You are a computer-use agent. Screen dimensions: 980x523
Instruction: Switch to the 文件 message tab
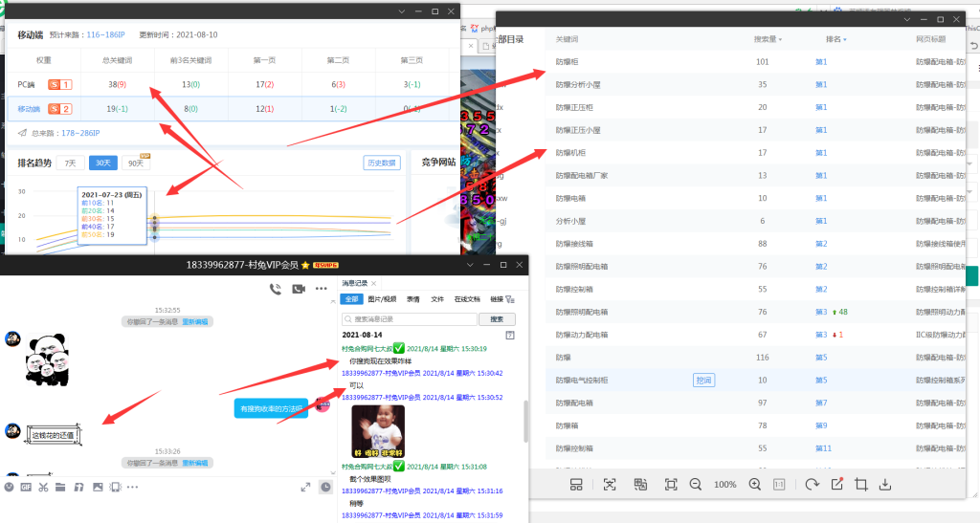437,299
